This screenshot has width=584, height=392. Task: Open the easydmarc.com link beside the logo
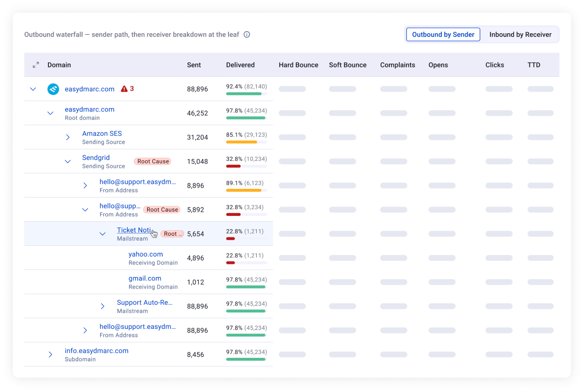[90, 89]
